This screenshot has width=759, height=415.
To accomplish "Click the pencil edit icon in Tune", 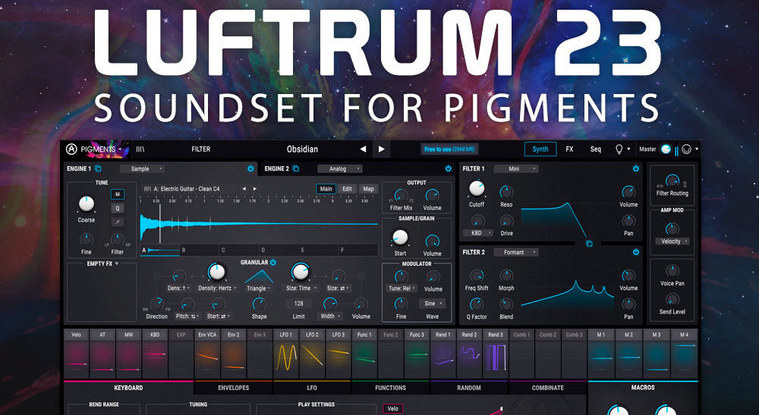I will (x=117, y=222).
